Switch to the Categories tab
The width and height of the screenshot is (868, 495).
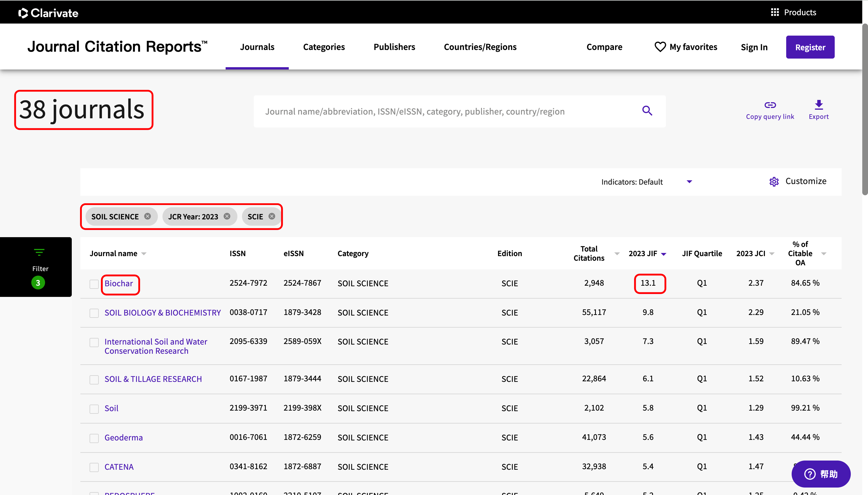click(323, 47)
